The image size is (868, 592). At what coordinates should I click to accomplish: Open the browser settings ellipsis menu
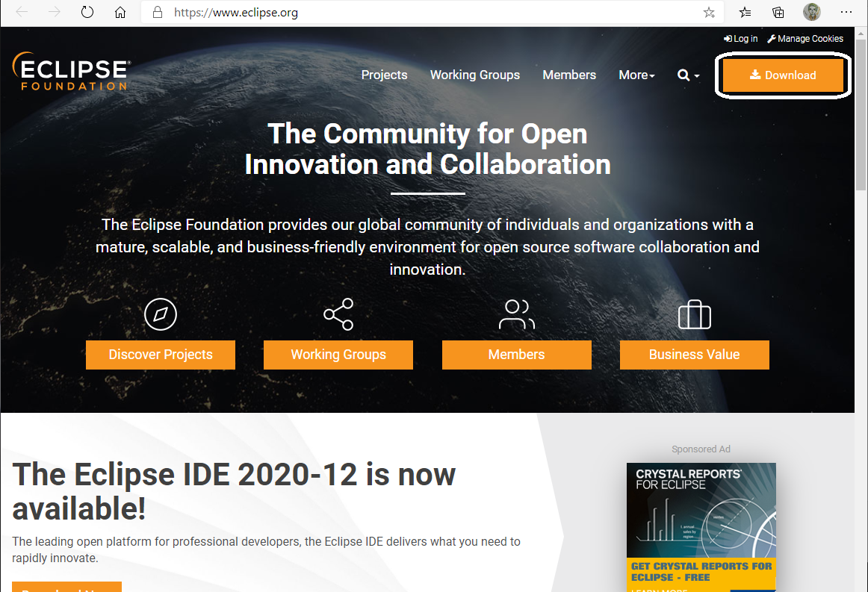click(x=846, y=12)
